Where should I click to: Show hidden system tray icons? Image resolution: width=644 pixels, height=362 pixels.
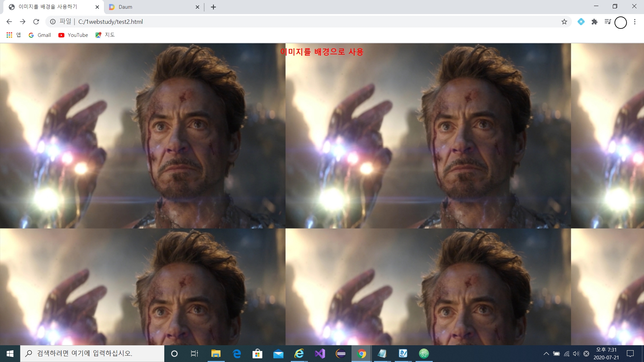click(546, 354)
